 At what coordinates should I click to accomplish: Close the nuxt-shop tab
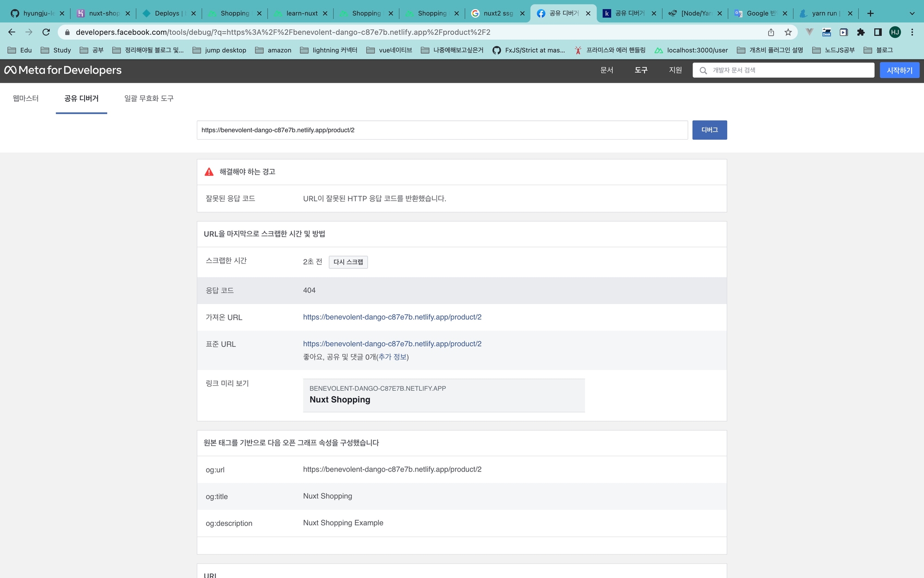128,13
